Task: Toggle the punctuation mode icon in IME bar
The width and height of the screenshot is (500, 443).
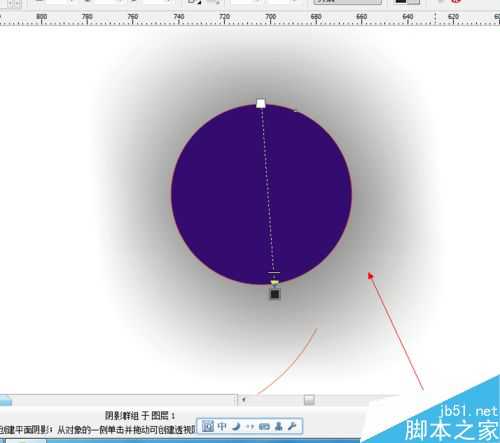Action: pyautogui.click(x=250, y=427)
